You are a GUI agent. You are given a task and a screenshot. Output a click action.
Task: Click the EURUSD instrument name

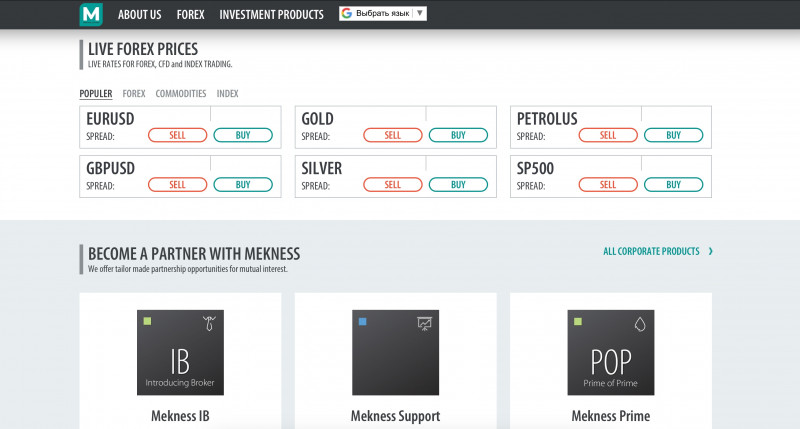click(110, 119)
